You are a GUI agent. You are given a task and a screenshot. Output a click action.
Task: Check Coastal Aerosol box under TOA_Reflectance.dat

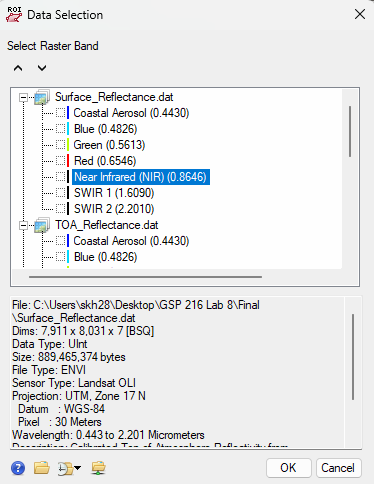(61, 241)
